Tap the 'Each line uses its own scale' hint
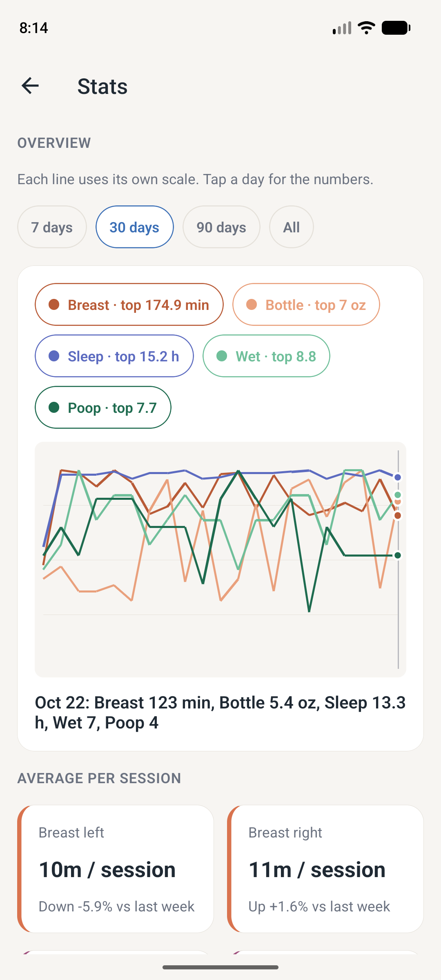The width and height of the screenshot is (441, 980). pyautogui.click(x=195, y=179)
